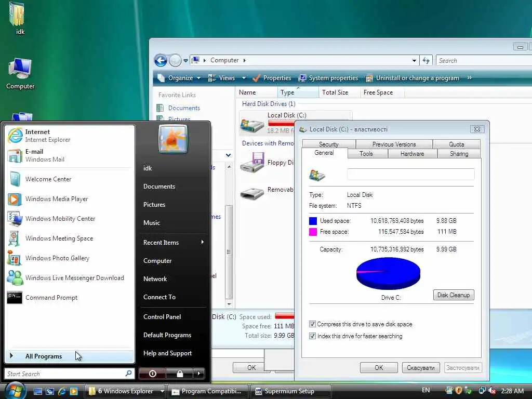Screen dimensions: 532x399
Task: Open Help and Support
Action: point(168,353)
